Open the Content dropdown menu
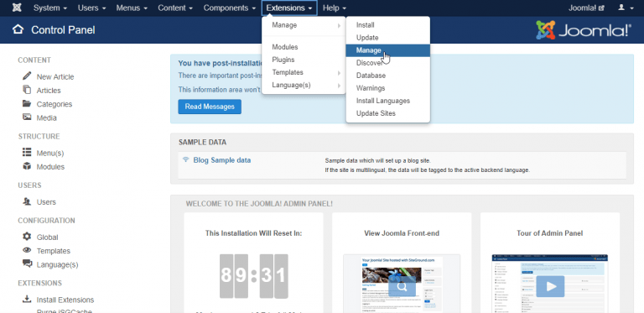Viewport: 644px width, 313px height. pos(175,8)
